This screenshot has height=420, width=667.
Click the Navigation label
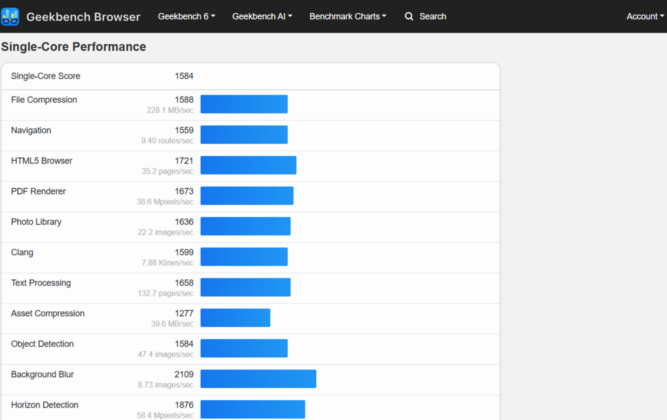[x=31, y=130]
